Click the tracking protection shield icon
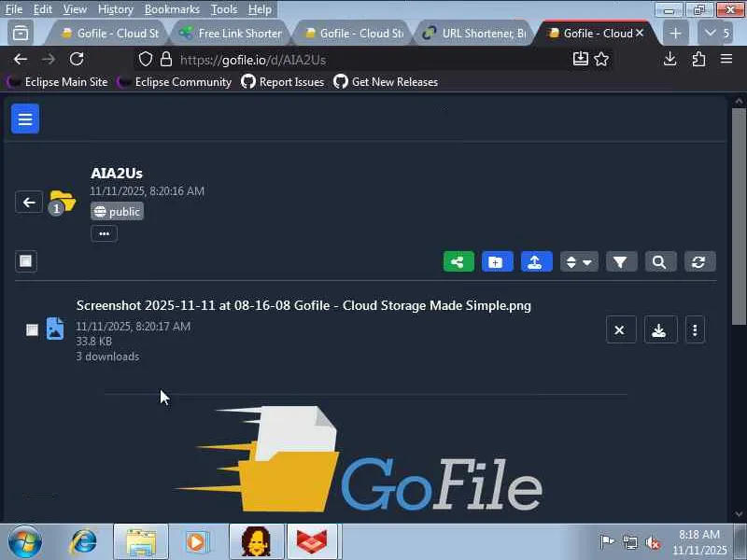The width and height of the screenshot is (747, 560). [x=146, y=60]
